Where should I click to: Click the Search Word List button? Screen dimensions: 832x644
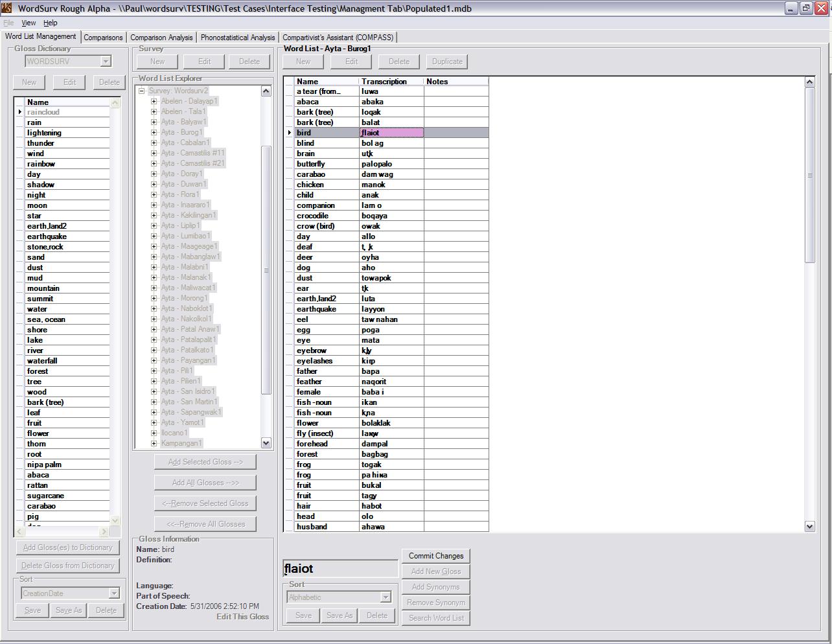[436, 618]
